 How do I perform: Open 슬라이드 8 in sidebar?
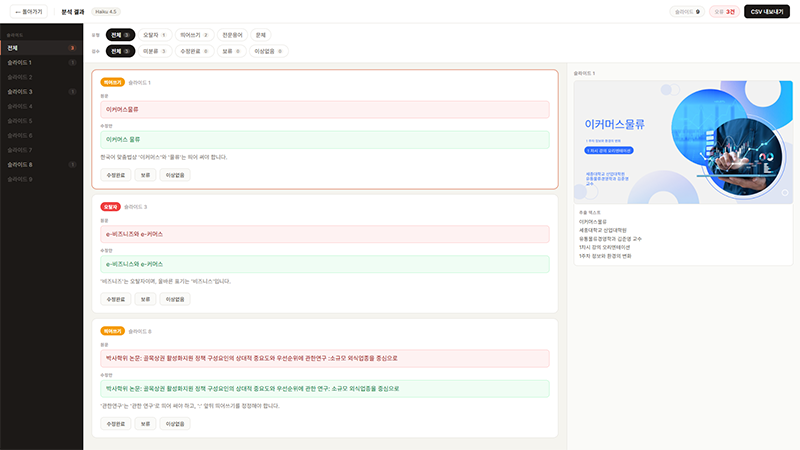(41, 165)
